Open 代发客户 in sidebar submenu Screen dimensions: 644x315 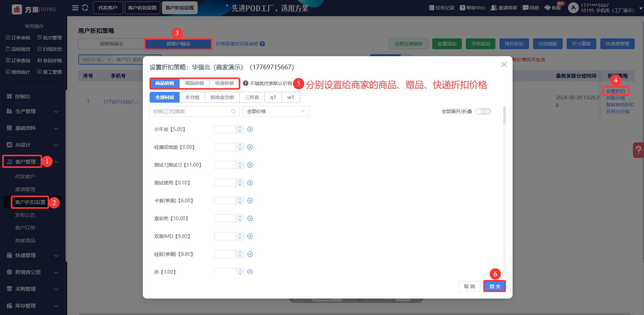click(25, 177)
